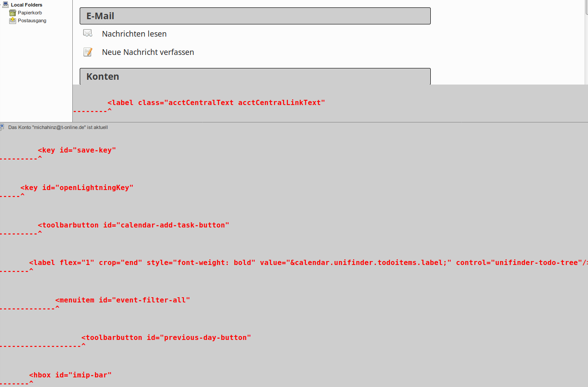588x387 pixels.
Task: Click the E-Mail section header
Action: click(255, 16)
